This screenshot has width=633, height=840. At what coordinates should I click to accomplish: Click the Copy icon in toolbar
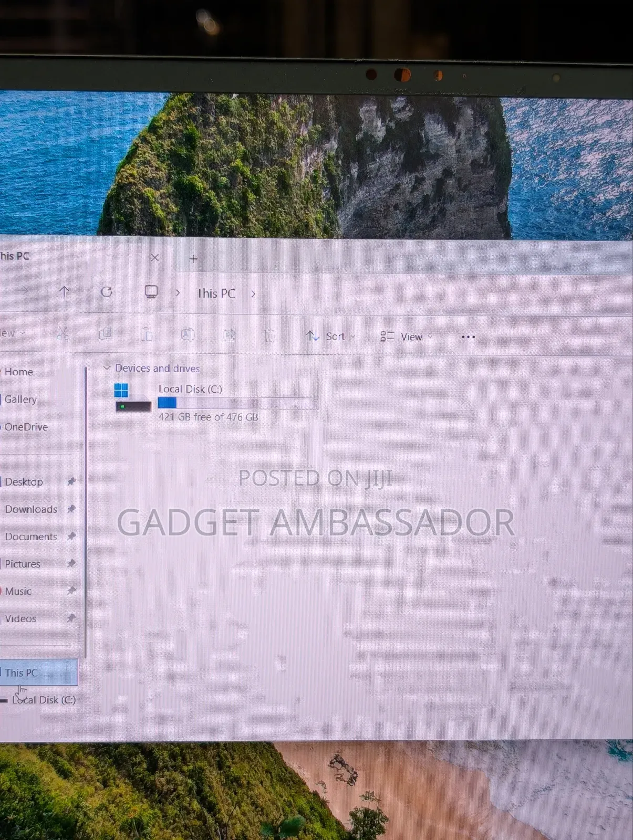(x=105, y=334)
